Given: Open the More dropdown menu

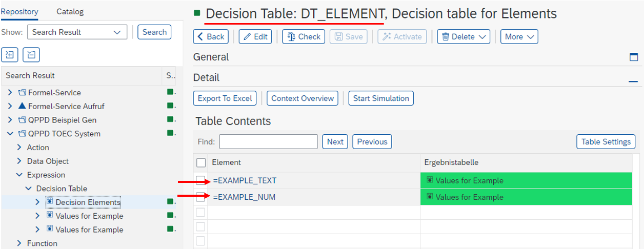Looking at the screenshot, I should point(519,36).
